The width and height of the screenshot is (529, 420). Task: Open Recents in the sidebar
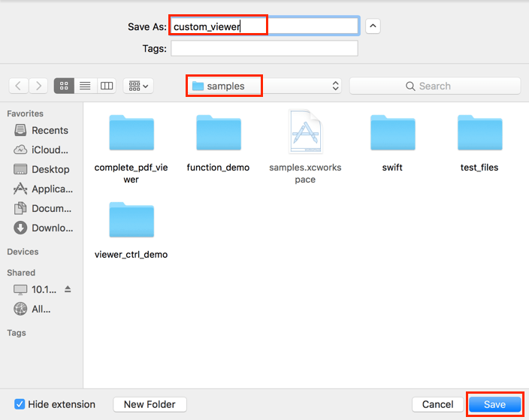click(x=41, y=130)
